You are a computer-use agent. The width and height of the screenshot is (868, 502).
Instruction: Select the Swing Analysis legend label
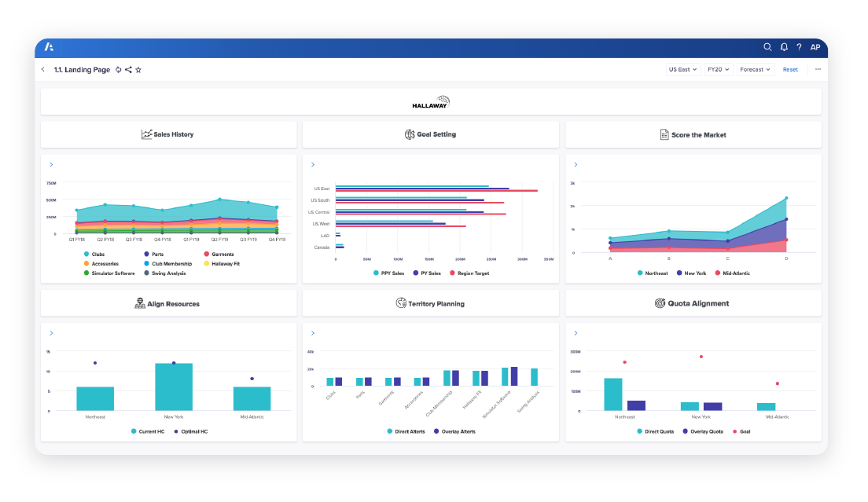click(169, 273)
